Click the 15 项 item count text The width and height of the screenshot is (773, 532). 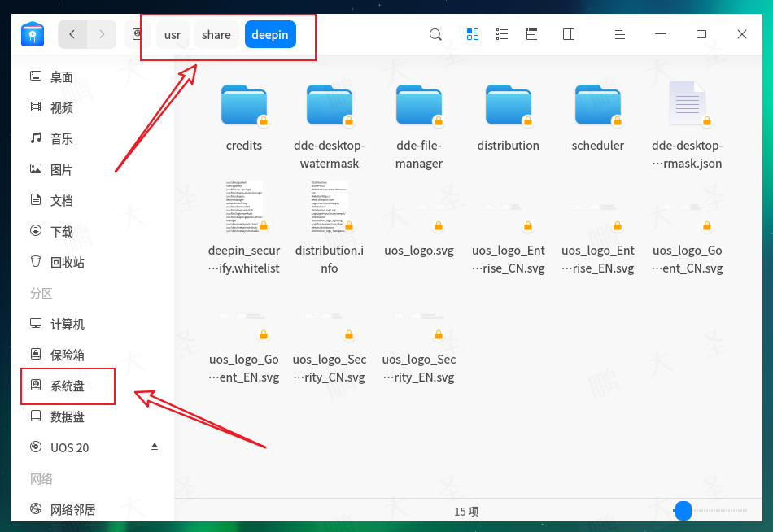466,512
